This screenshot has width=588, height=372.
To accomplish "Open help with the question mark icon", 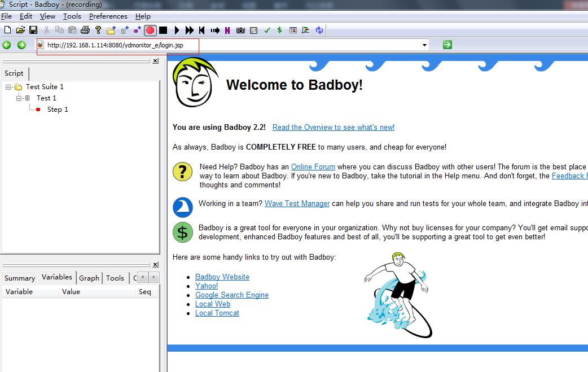I will [98, 30].
